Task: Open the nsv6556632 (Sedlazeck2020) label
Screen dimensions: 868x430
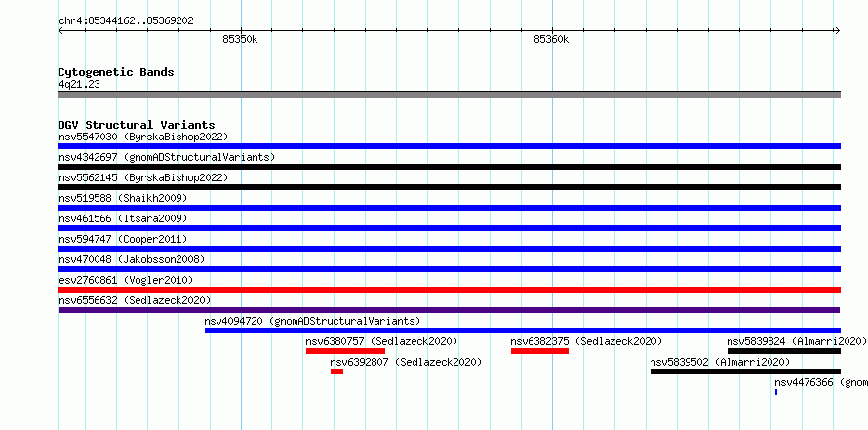Action: [135, 300]
